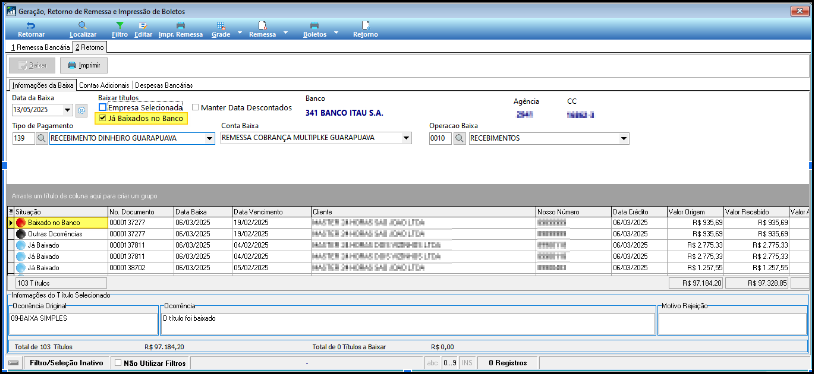
Task: Switch to 1 Remessa Bancária tab
Action: [39, 47]
